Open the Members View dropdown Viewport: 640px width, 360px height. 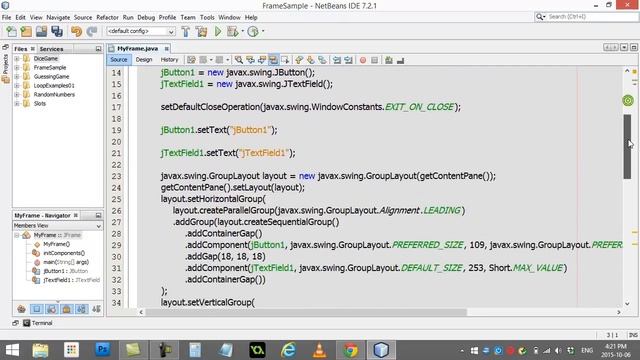[58, 225]
